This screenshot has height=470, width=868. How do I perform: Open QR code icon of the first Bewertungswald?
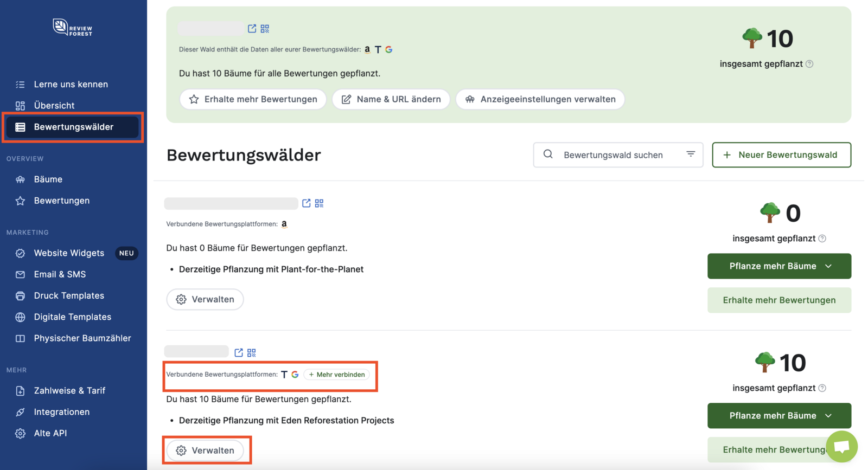tap(319, 203)
